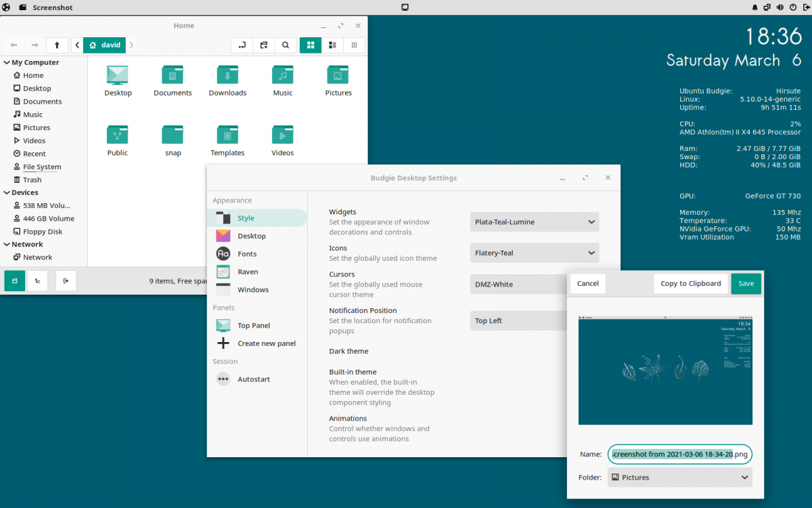This screenshot has height=508, width=812.
Task: Switch Files to list view
Action: (332, 45)
